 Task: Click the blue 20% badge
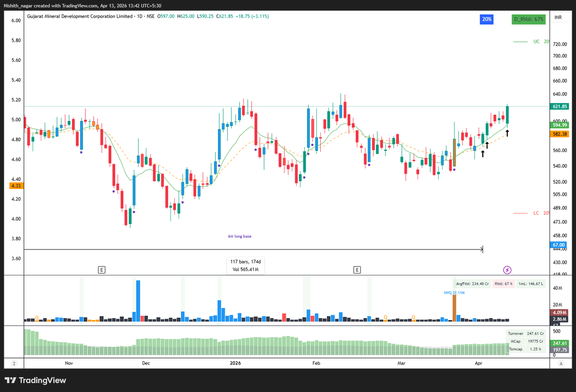tap(486, 19)
